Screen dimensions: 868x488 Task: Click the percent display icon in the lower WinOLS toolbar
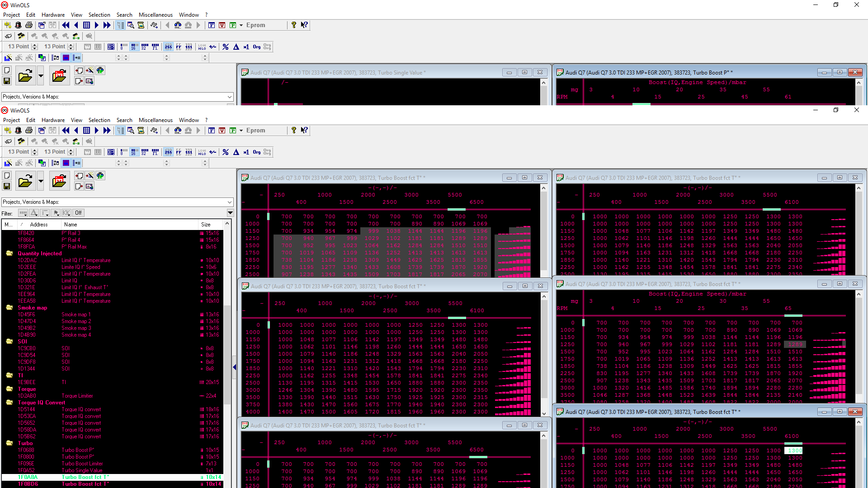[226, 152]
